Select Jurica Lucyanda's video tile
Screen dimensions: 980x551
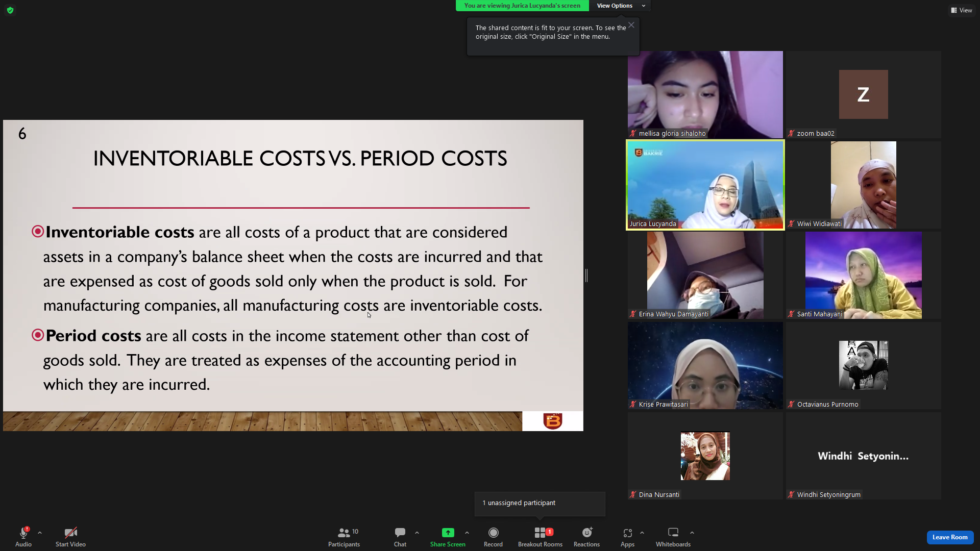point(705,185)
